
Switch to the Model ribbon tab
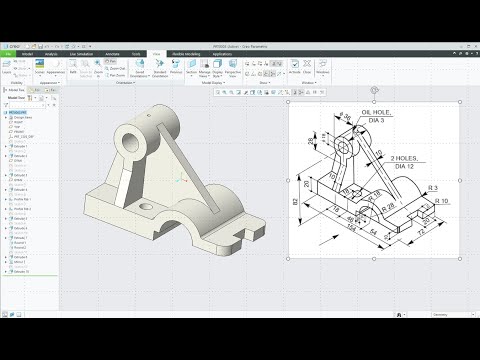[27, 54]
